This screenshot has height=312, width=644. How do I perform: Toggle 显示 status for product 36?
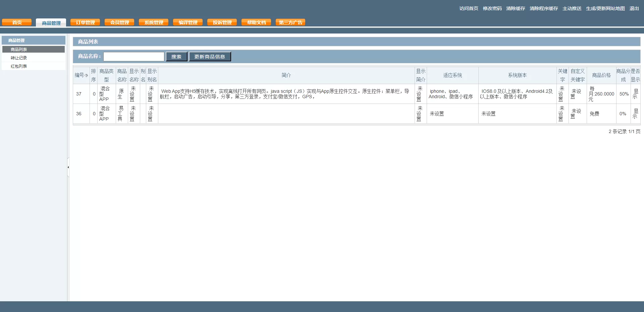coord(635,114)
